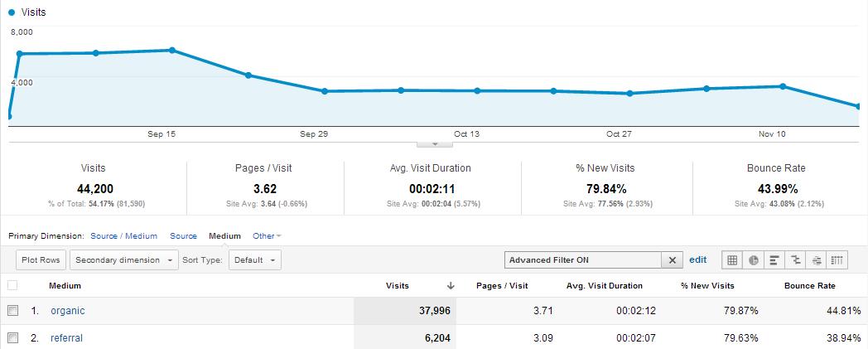This screenshot has width=868, height=349.
Task: Check the box for the referral row
Action: point(12,338)
